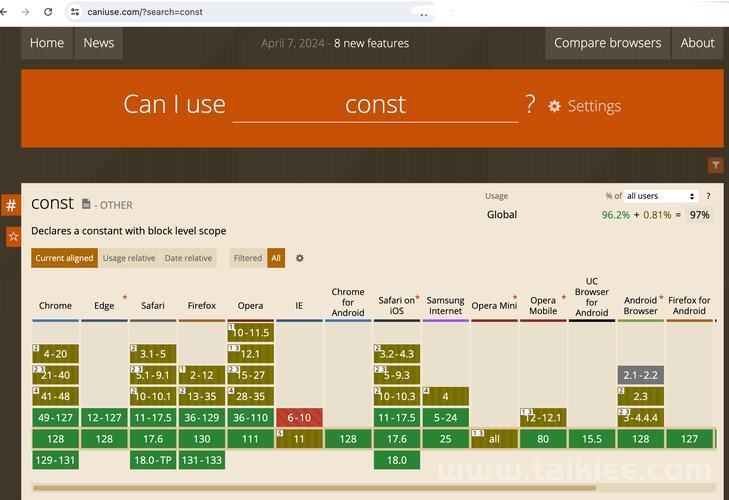Select Opera 10-11.5 cell
Image resolution: width=729 pixels, height=500 pixels.
click(250, 333)
